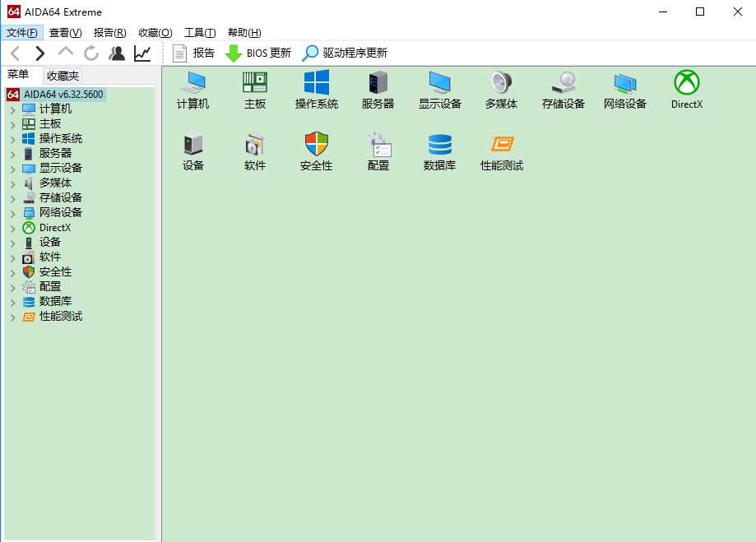
Task: Select AIDA64 v6.32.5600 root tree item
Action: click(x=55, y=94)
